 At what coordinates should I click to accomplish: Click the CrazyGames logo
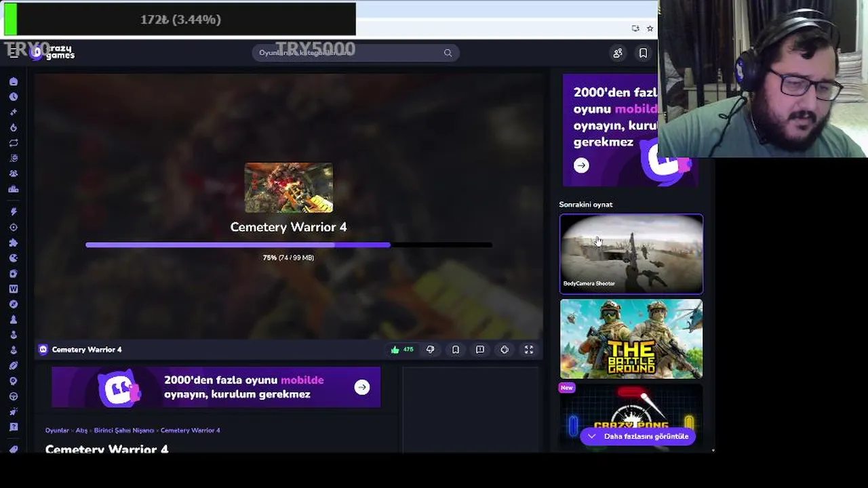tap(53, 52)
